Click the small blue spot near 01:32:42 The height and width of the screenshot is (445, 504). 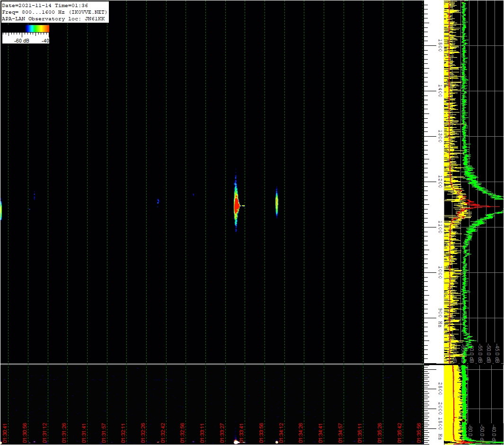tap(158, 201)
